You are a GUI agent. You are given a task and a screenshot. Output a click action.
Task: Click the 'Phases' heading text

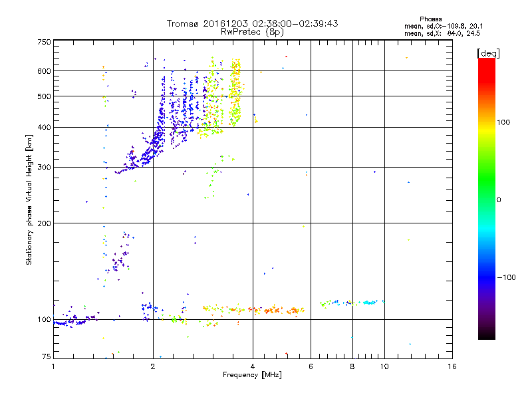430,19
